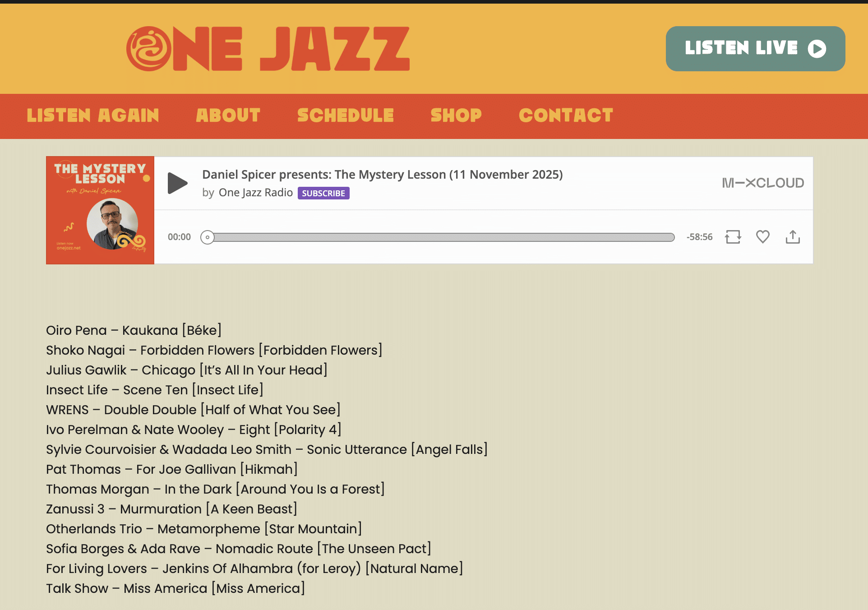
Task: Click the Mixcloud logo
Action: coord(763,183)
